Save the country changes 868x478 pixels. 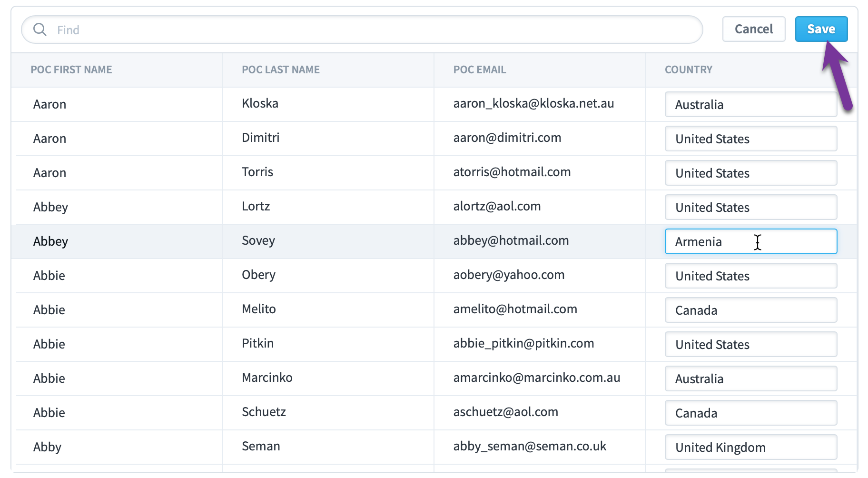pyautogui.click(x=821, y=29)
